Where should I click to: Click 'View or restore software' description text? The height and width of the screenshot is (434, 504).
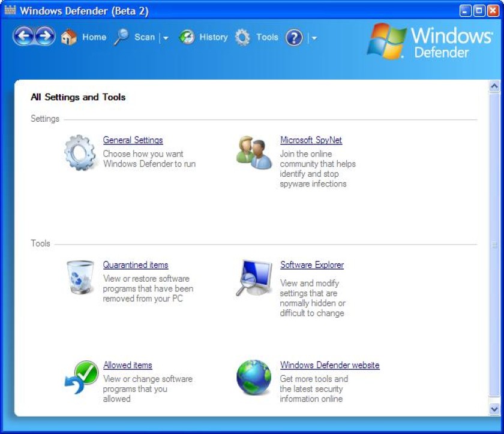pyautogui.click(x=148, y=288)
